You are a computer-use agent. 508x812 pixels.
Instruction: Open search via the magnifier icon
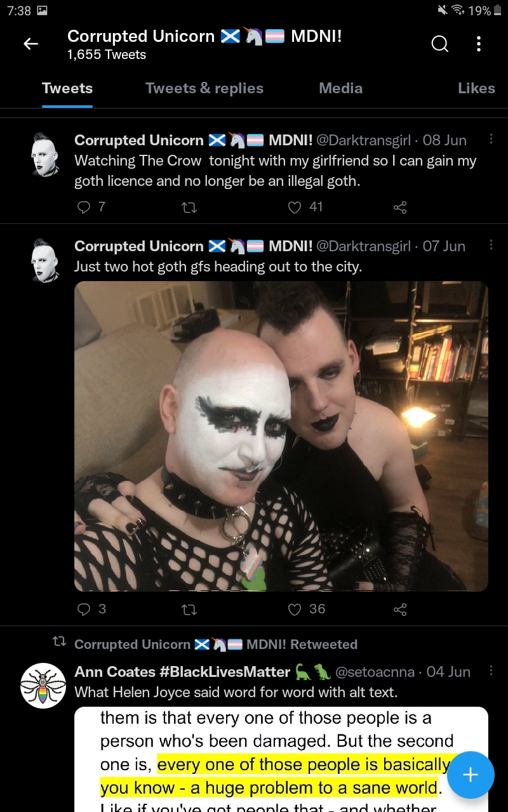[x=439, y=44]
